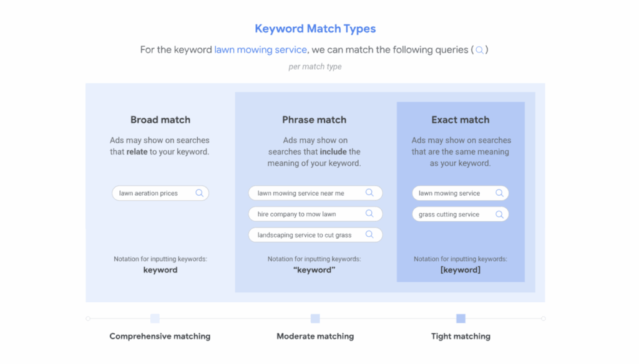639x364 pixels.
Task: Select the 'lawn aeration prices' search field
Action: (160, 193)
